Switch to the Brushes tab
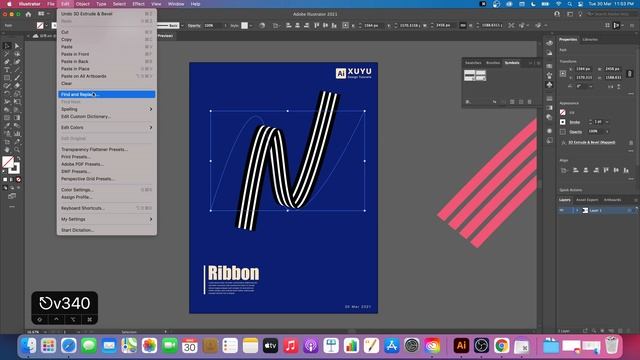Screen dimensions: 640x360 pyautogui.click(x=493, y=63)
